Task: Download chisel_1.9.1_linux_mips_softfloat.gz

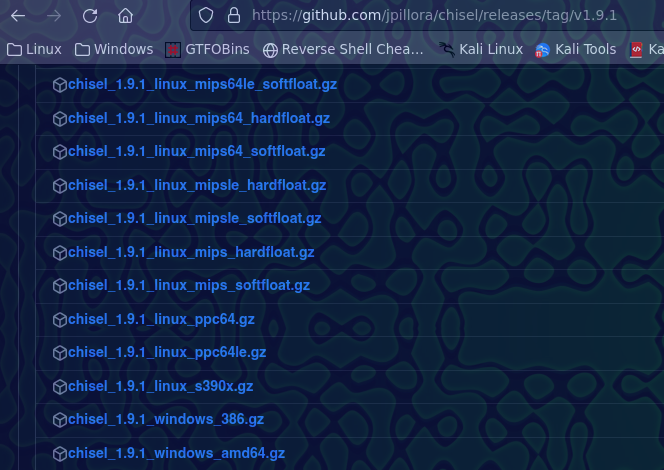Action: (x=189, y=285)
